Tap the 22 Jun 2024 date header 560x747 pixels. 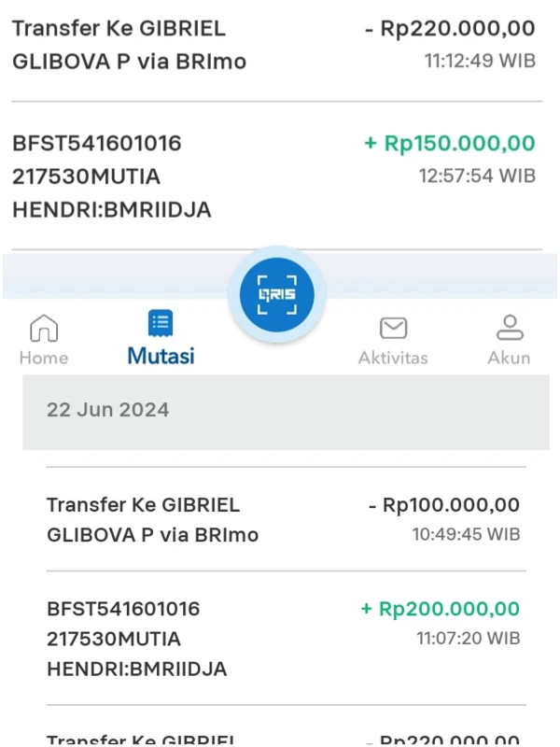108,410
